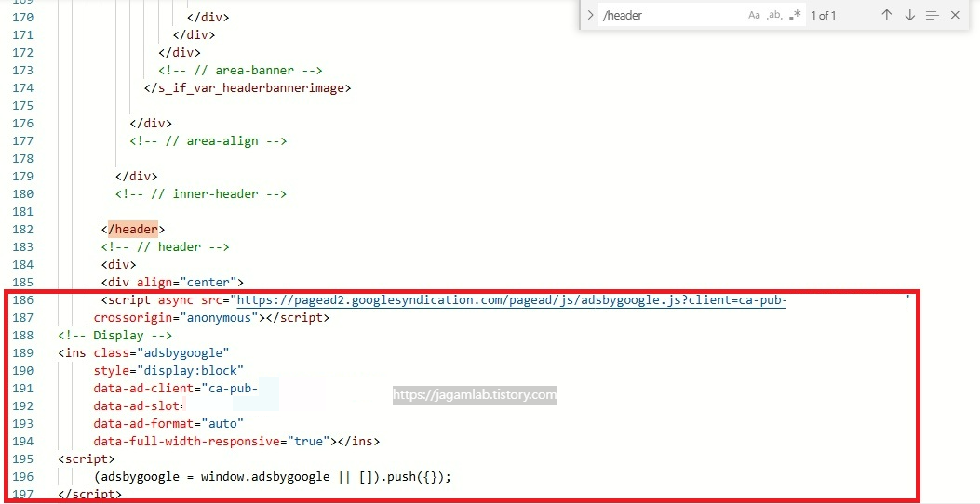This screenshot has height=504, width=980.
Task: Toggle Use Regular Expression option
Action: coord(795,16)
